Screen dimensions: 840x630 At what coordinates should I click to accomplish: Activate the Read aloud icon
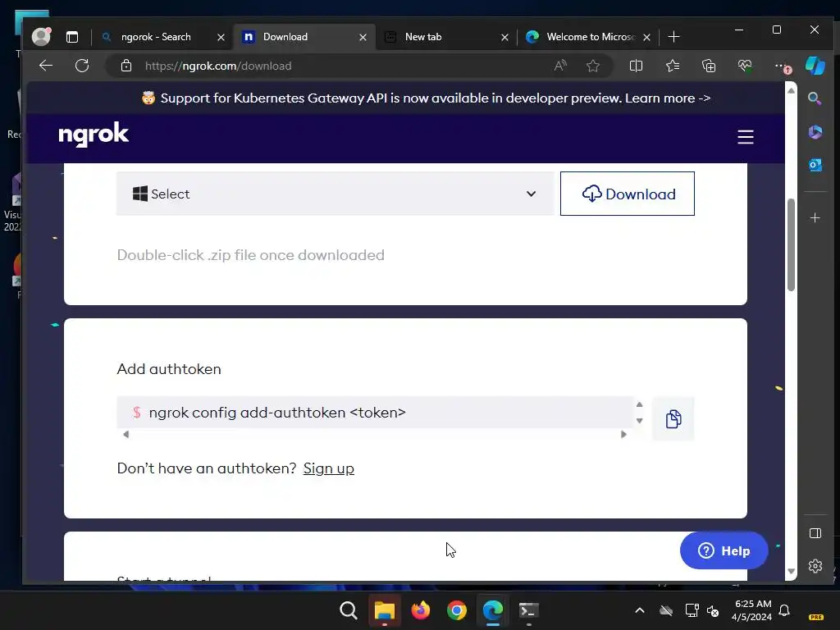(x=559, y=66)
